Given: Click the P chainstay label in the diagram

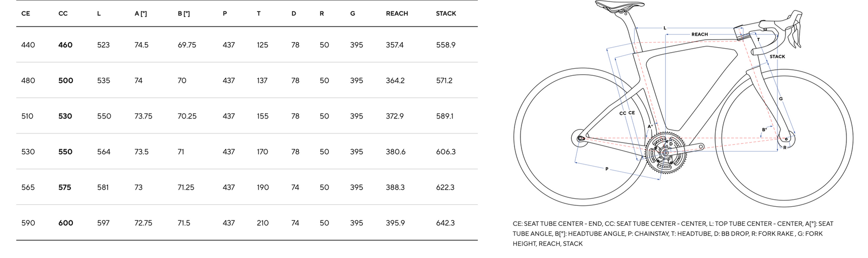Looking at the screenshot, I should click(x=606, y=170).
